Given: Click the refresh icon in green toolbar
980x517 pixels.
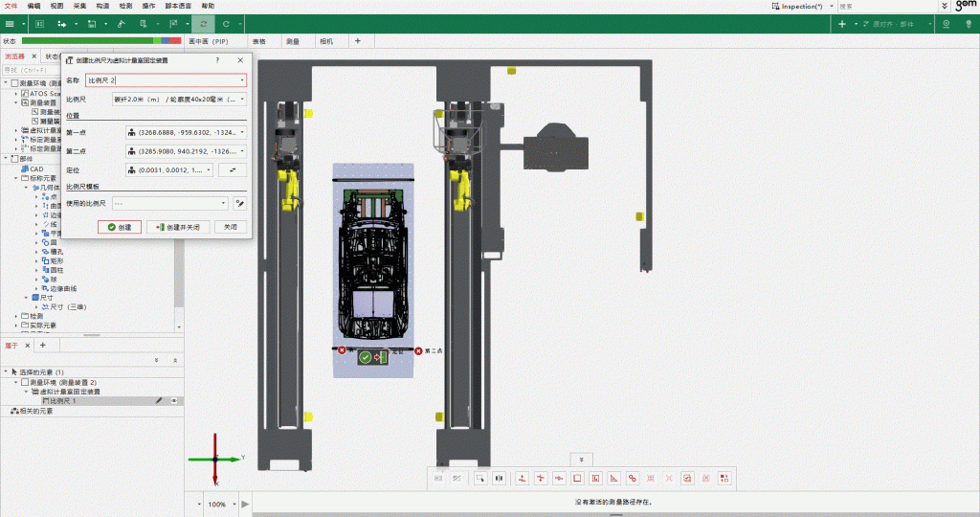Looking at the screenshot, I should pyautogui.click(x=203, y=23).
